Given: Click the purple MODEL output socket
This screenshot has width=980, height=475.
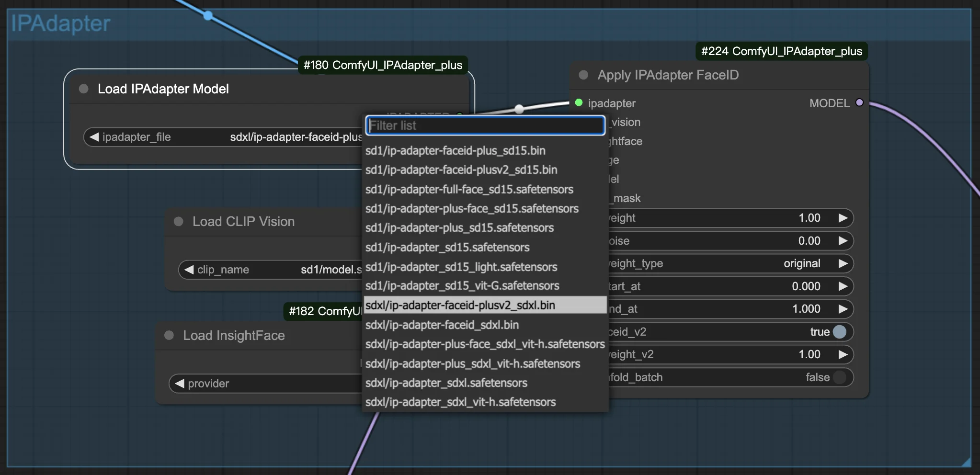Looking at the screenshot, I should tap(859, 102).
